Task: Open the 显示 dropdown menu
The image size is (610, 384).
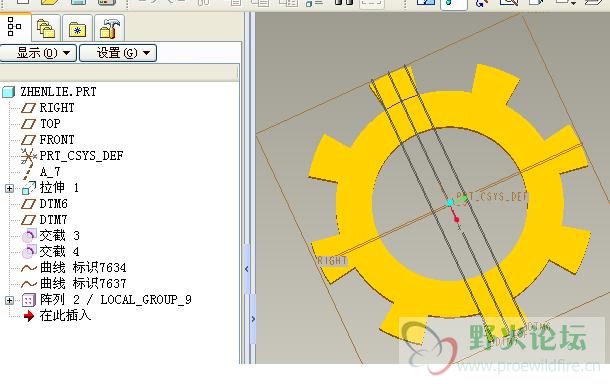Action: [38, 53]
